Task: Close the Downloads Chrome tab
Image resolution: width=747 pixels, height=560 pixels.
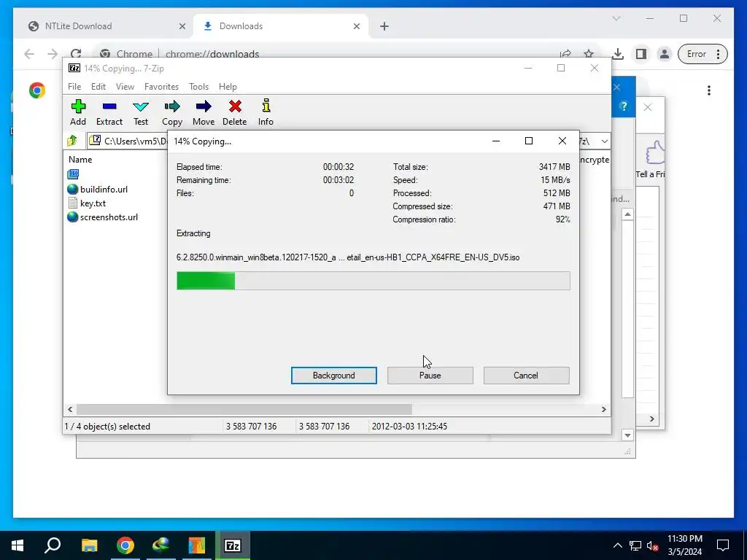Action: point(356,26)
